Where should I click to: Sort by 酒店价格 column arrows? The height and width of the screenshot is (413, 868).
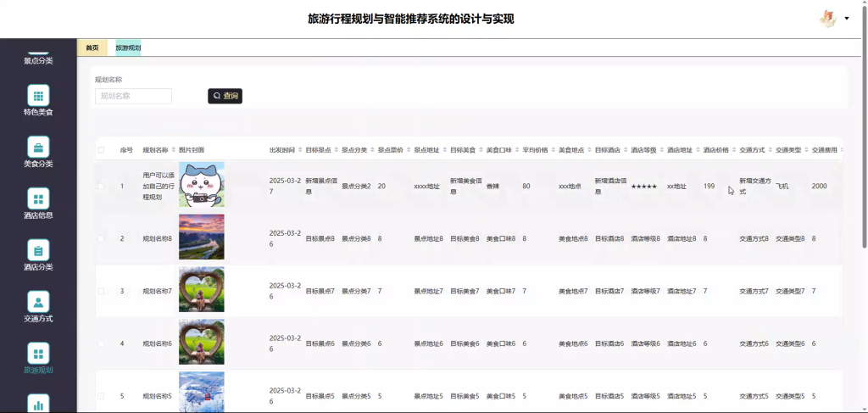tap(734, 150)
